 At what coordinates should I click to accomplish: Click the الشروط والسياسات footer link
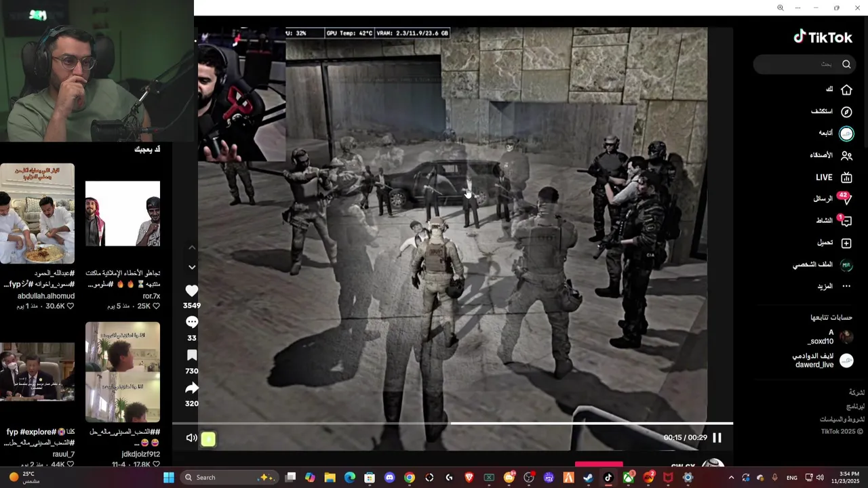[x=842, y=419]
